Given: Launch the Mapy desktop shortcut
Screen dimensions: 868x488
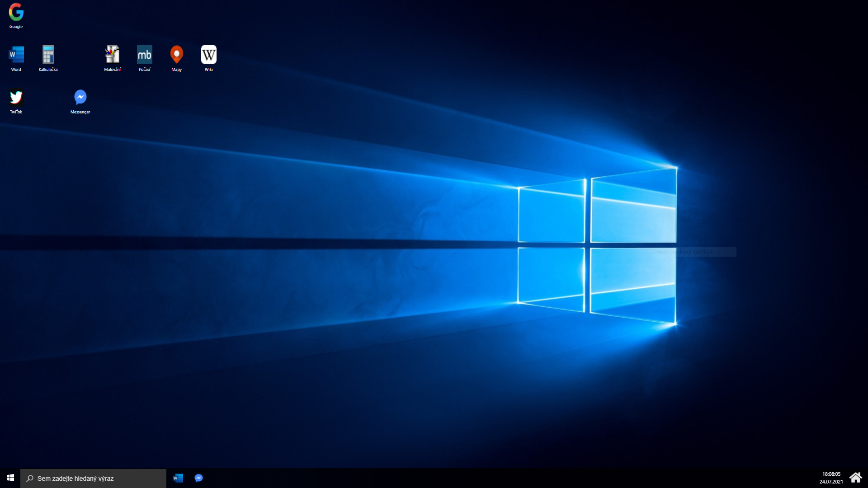Looking at the screenshot, I should (x=176, y=58).
